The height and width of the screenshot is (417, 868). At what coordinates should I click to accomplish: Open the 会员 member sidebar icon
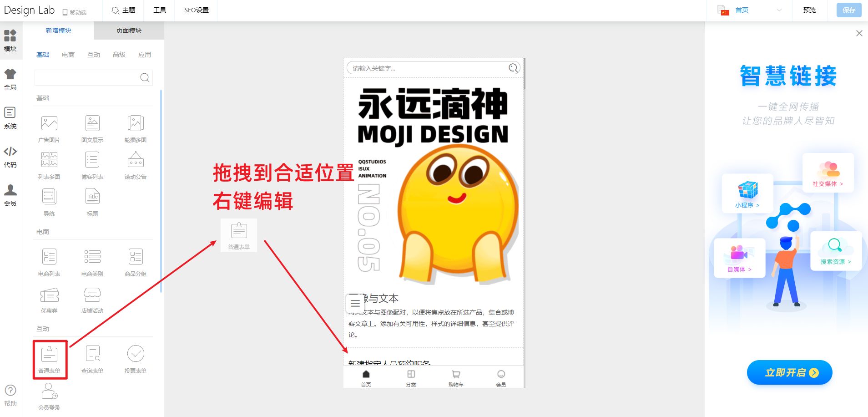click(10, 195)
